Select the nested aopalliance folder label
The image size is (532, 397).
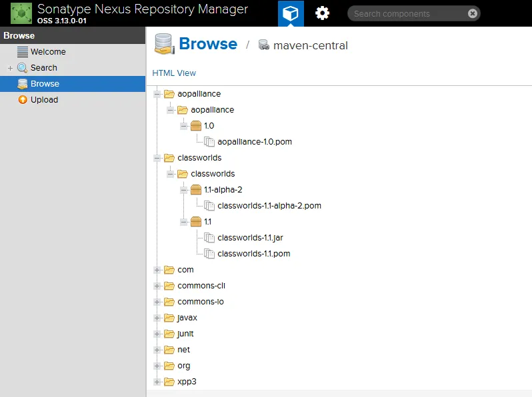click(x=213, y=110)
